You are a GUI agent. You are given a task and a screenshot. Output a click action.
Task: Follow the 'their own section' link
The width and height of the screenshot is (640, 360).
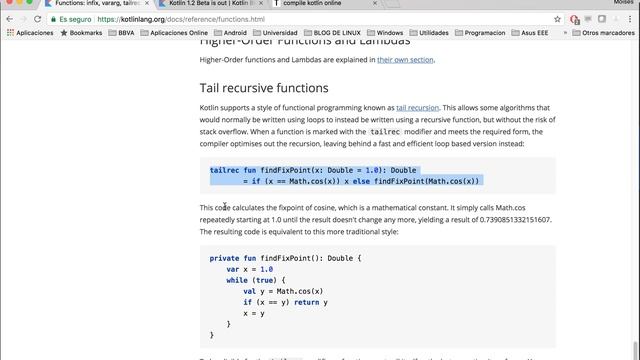click(405, 60)
